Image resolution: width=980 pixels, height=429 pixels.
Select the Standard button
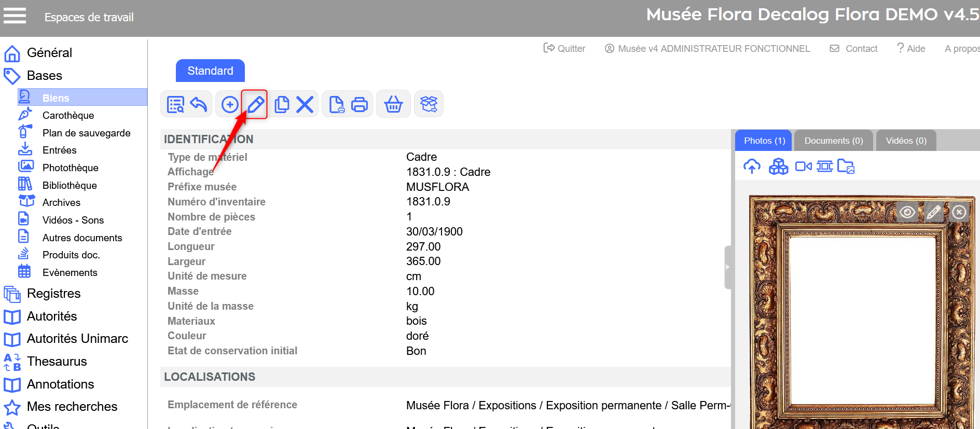coord(210,71)
